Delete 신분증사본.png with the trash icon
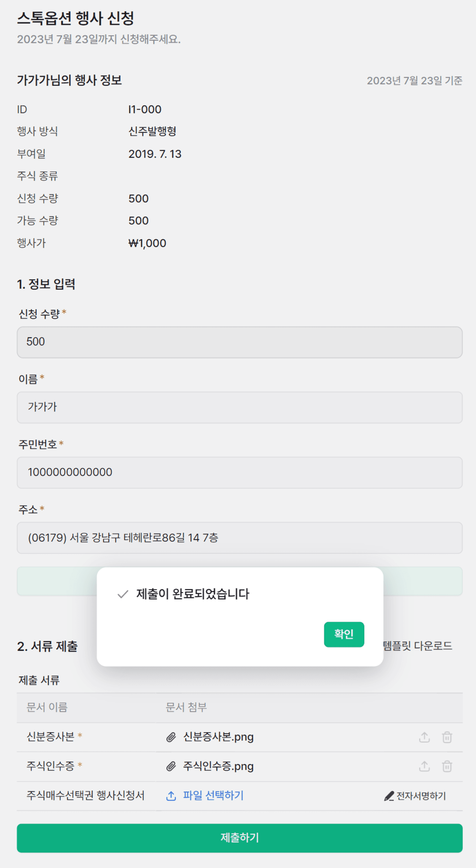476x868 pixels. [x=447, y=737]
